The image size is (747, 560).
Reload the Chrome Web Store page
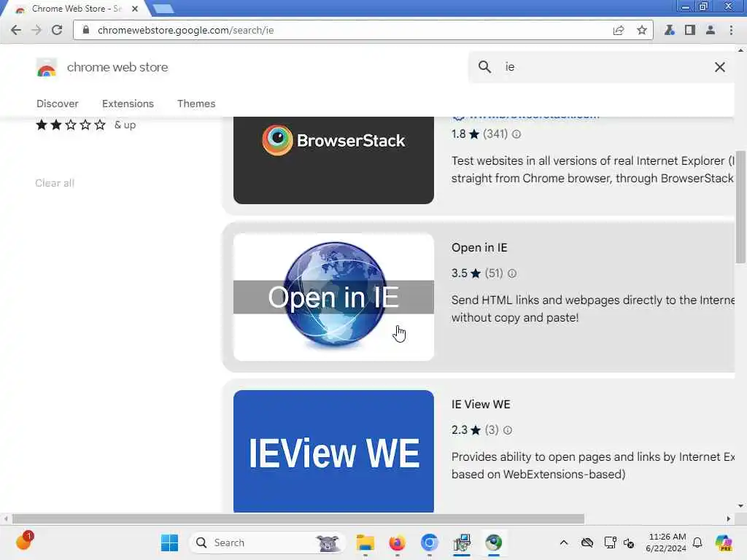click(x=57, y=30)
